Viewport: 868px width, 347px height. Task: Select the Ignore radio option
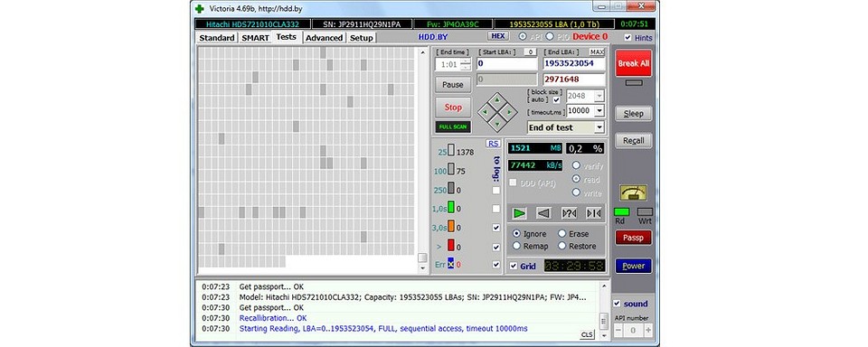coord(516,234)
